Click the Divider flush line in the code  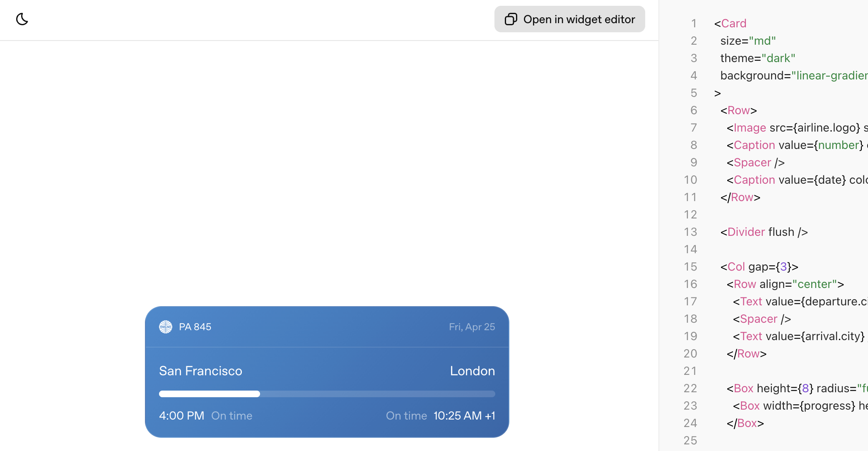pos(764,232)
